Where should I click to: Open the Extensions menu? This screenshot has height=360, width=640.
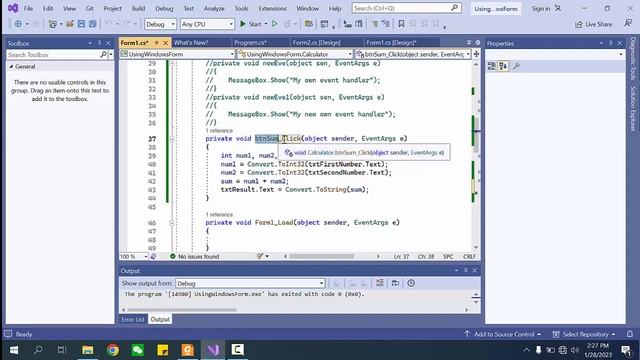point(272,8)
